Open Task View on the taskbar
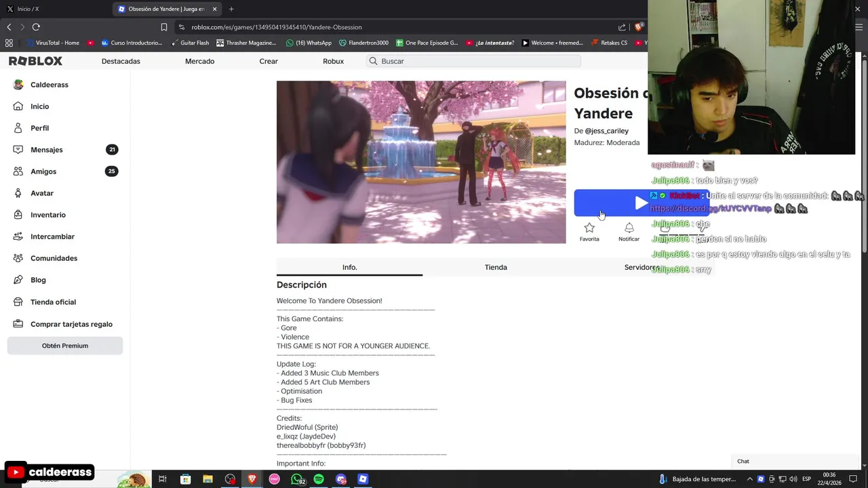Image resolution: width=868 pixels, height=488 pixels. 163,479
